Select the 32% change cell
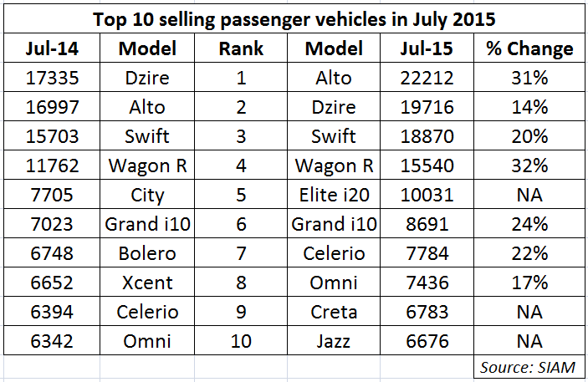The width and height of the screenshot is (588, 382). tap(529, 166)
